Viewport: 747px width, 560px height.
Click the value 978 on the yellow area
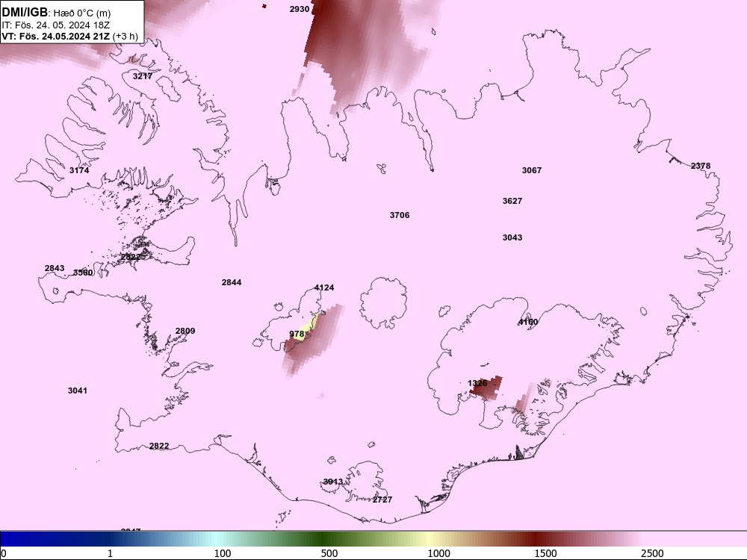[x=297, y=334]
